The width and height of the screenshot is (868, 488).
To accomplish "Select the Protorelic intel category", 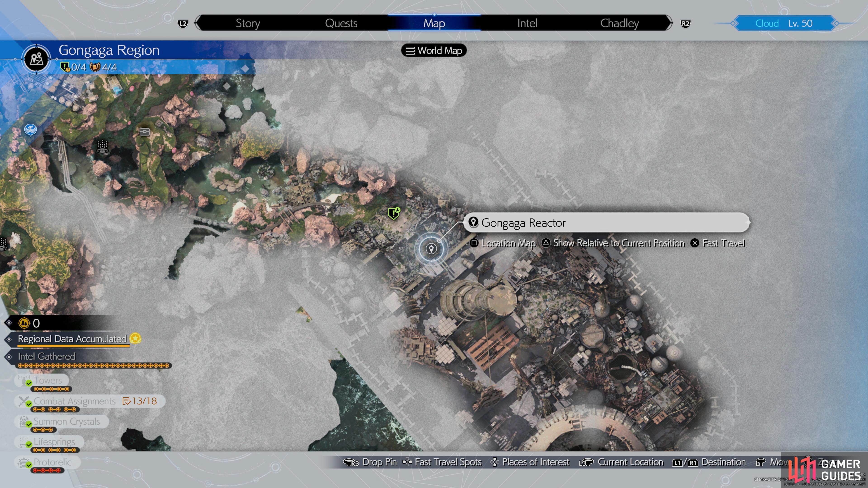I will (x=47, y=462).
